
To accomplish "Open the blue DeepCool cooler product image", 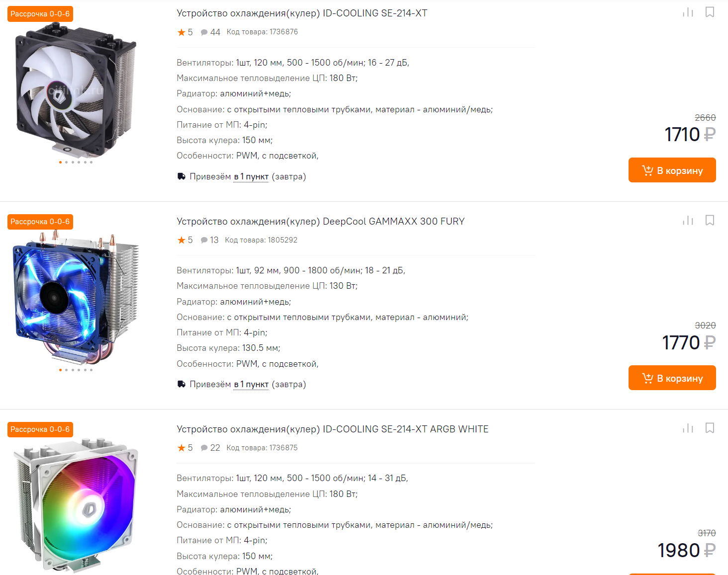I will 76,298.
